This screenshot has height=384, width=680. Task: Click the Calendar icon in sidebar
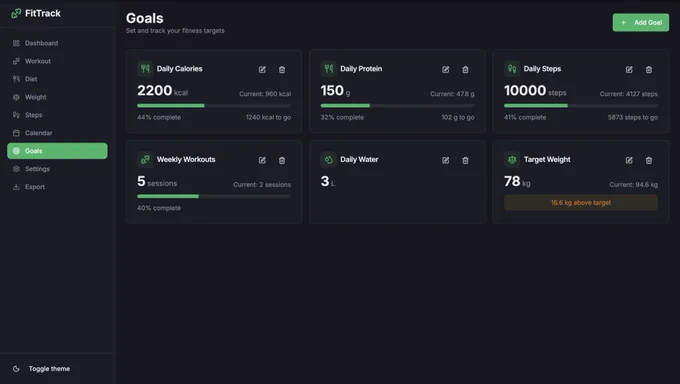16,133
